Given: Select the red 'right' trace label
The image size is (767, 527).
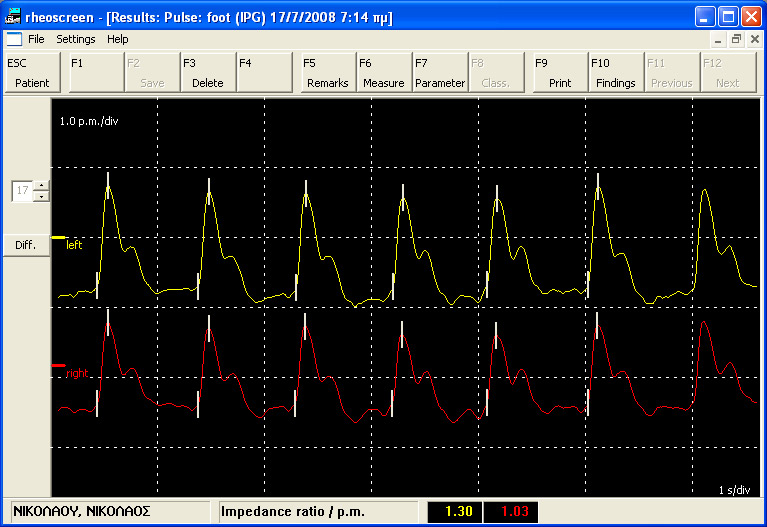Looking at the screenshot, I should [x=77, y=373].
